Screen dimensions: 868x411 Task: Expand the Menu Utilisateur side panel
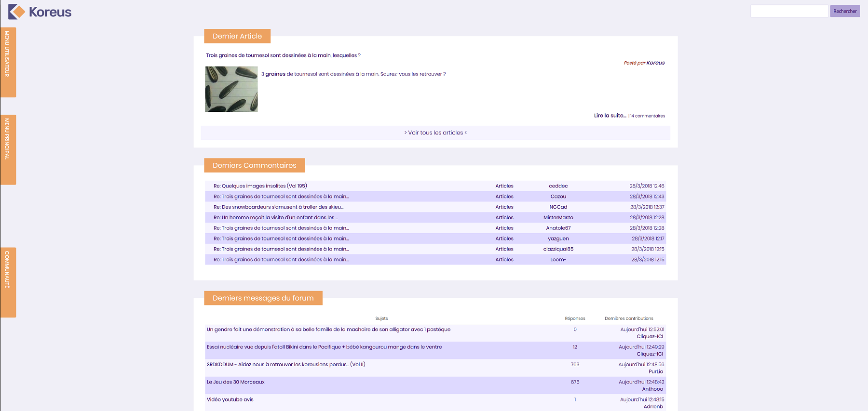coord(8,62)
